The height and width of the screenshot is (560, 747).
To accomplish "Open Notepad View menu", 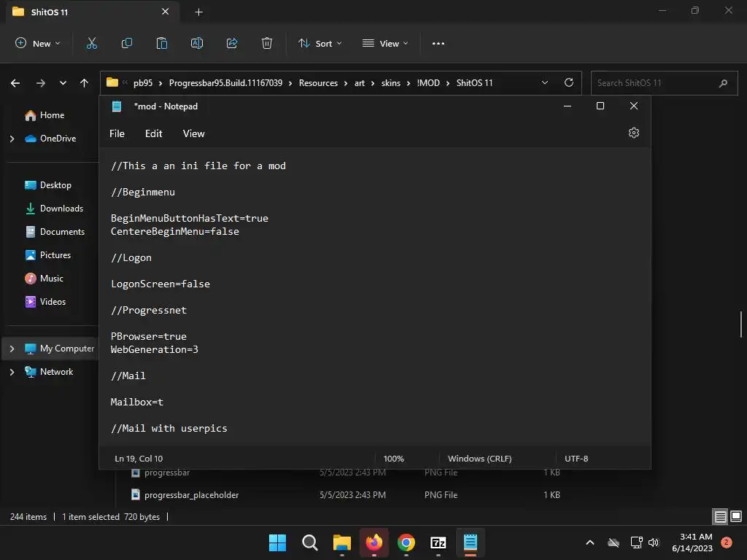I will point(193,134).
